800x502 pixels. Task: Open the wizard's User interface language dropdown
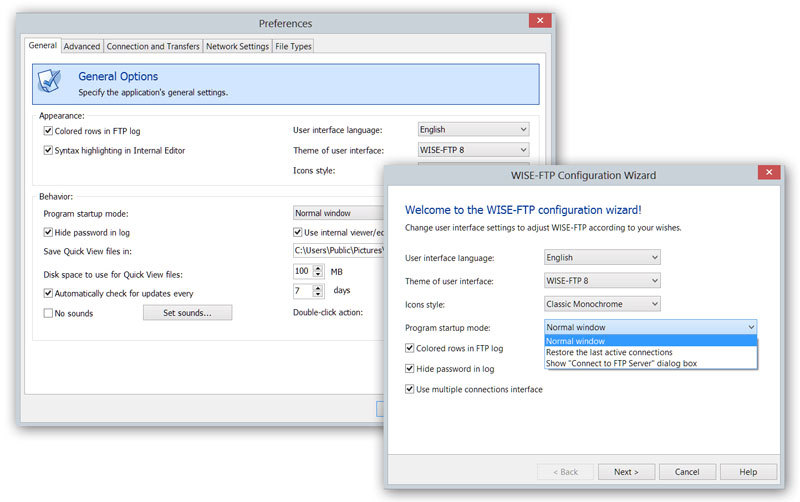[602, 257]
